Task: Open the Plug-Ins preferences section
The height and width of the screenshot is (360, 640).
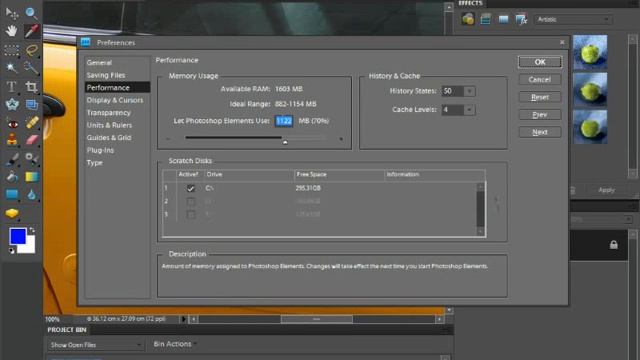Action: point(100,150)
